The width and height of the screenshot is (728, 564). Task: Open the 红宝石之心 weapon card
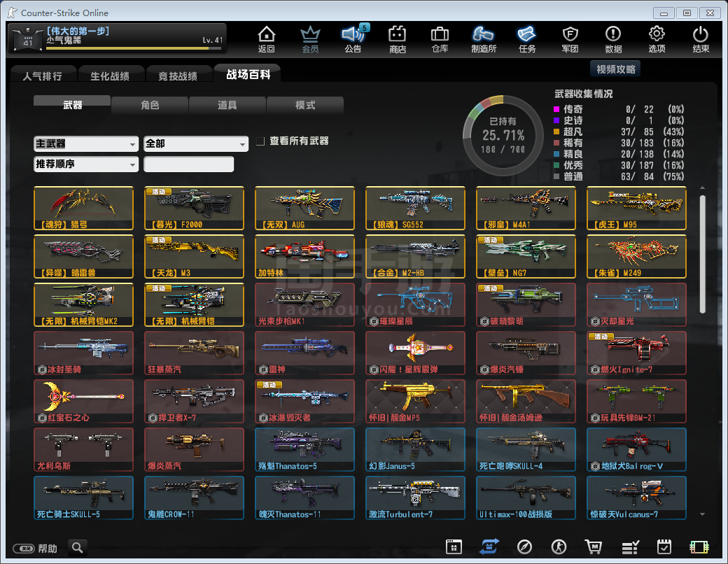[83, 401]
